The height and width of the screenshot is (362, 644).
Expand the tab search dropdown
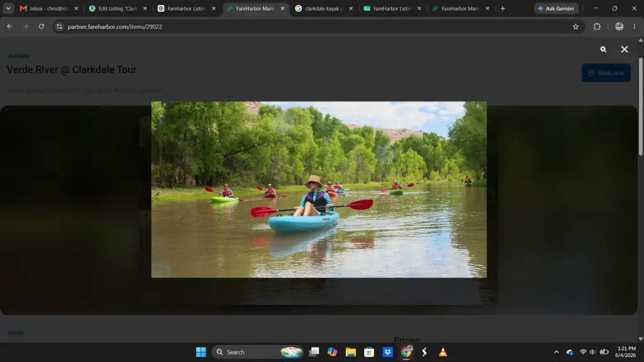pos(8,8)
